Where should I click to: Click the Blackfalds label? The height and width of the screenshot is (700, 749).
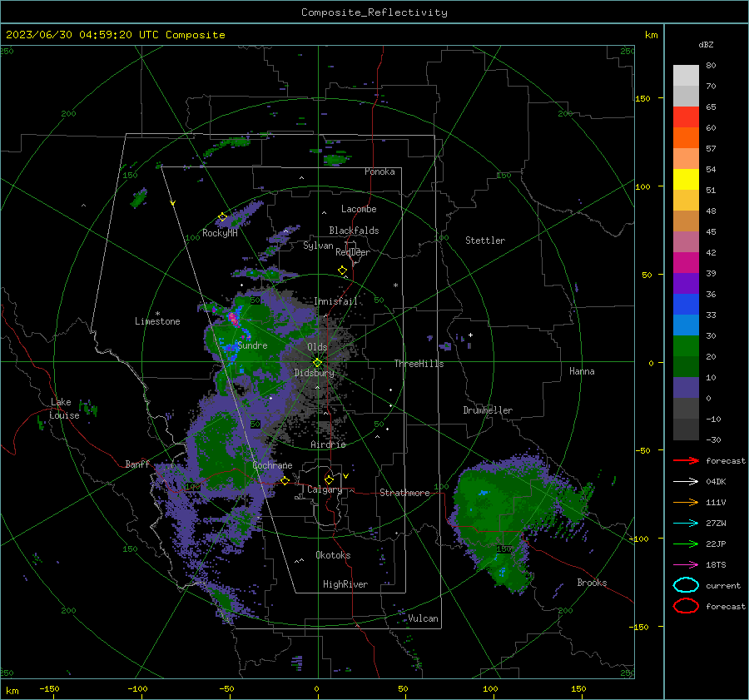pos(354,231)
